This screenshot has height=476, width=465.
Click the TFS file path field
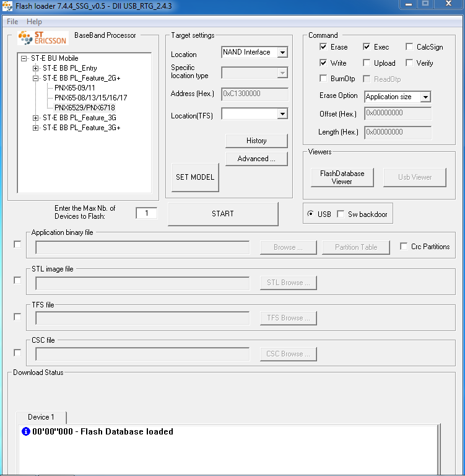click(x=142, y=318)
